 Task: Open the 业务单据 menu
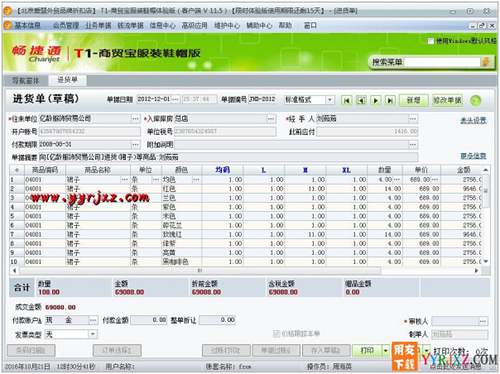98,25
